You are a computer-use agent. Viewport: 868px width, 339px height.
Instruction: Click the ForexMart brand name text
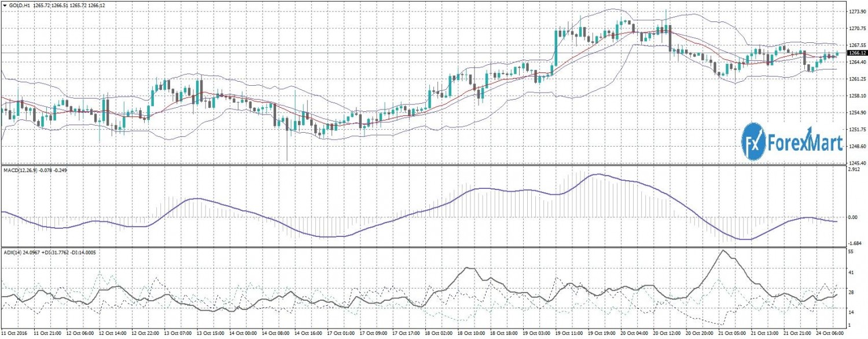tap(805, 141)
